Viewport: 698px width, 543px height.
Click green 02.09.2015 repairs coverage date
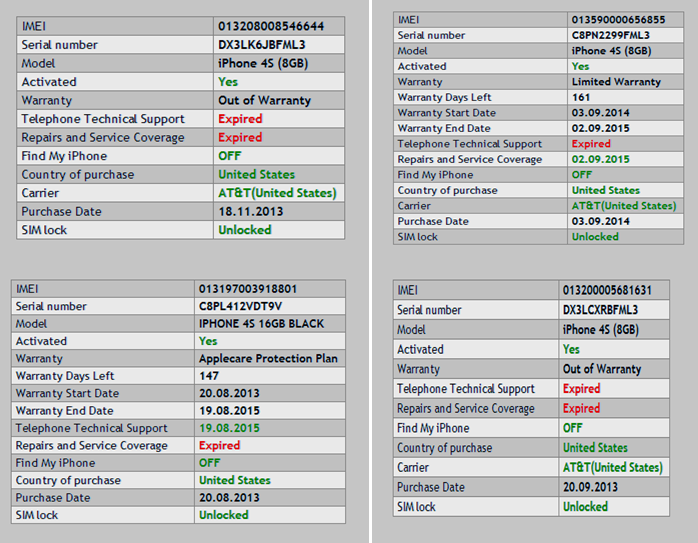(x=601, y=159)
